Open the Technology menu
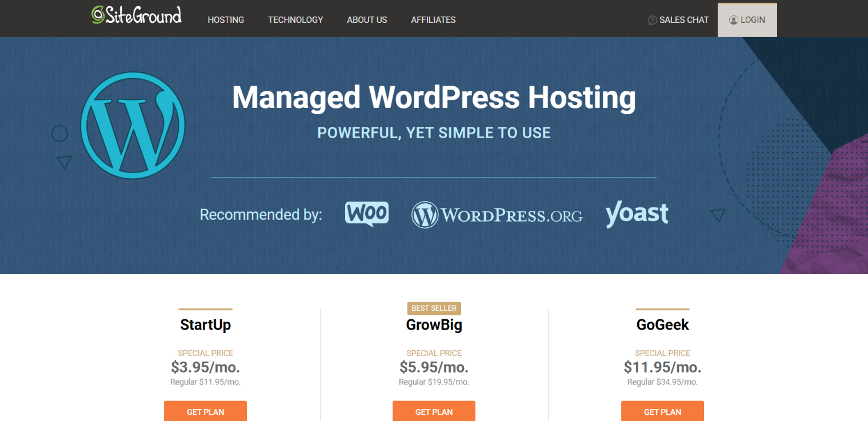 coord(295,19)
